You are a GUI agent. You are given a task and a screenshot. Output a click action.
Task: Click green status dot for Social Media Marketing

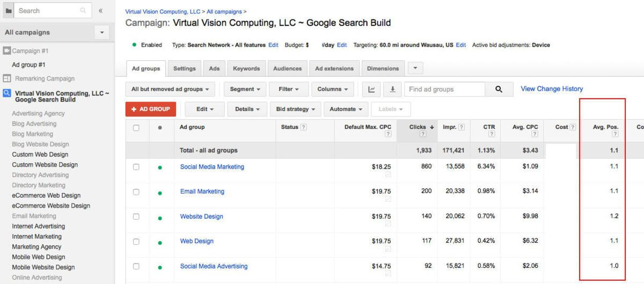[159, 168]
